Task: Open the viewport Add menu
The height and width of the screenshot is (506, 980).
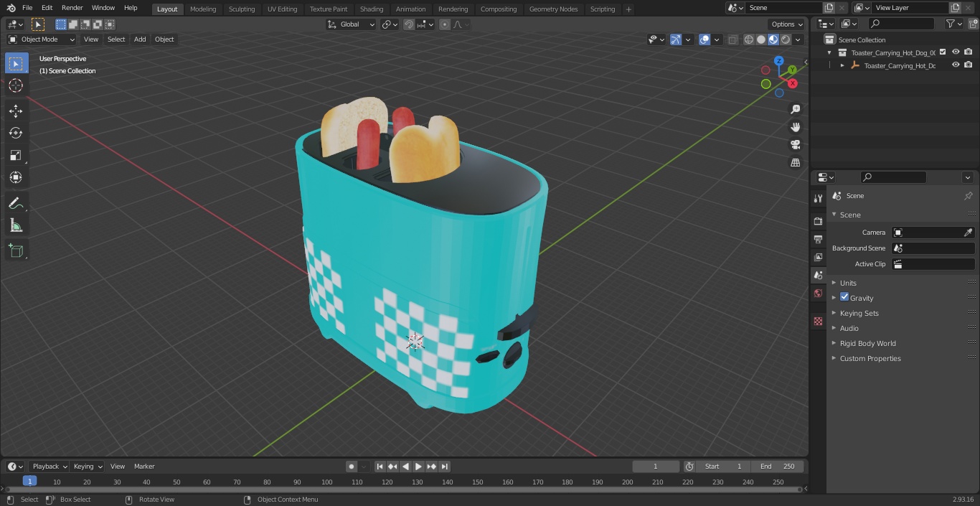Action: point(140,39)
